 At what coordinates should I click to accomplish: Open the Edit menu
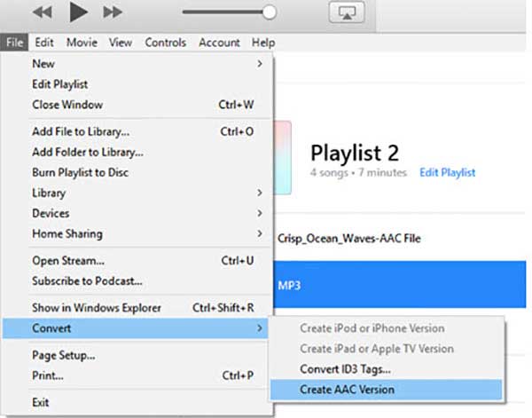44,43
